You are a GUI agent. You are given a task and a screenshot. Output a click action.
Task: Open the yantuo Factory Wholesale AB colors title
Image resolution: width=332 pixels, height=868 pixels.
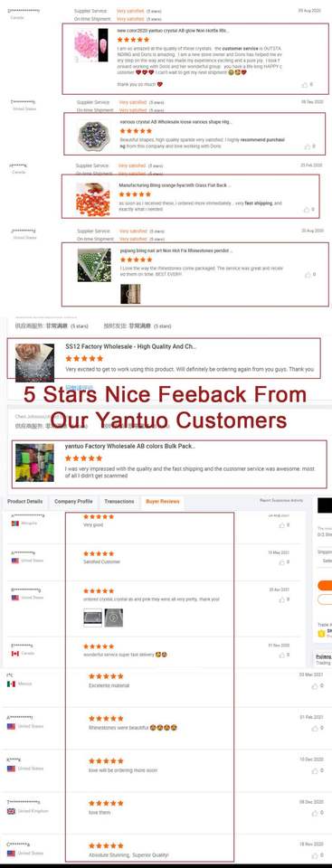tap(130, 446)
